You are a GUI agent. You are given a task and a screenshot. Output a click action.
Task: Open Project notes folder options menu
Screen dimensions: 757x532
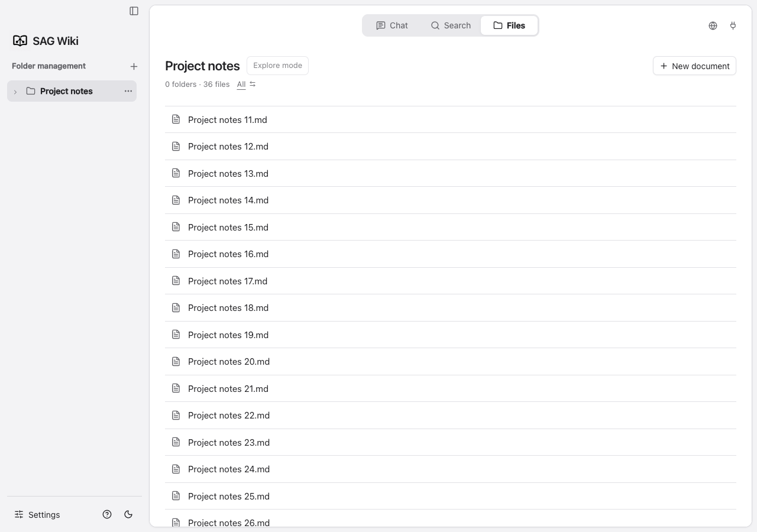(x=128, y=91)
